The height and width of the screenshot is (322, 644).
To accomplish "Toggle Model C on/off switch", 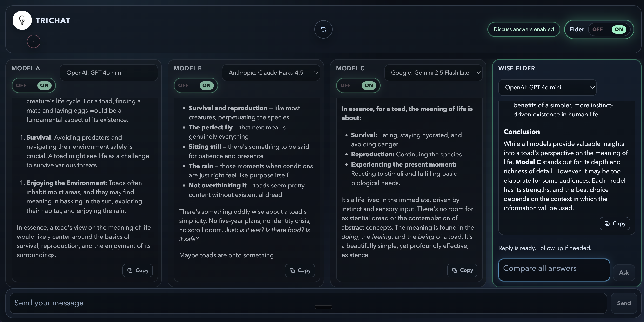I will coord(358,85).
